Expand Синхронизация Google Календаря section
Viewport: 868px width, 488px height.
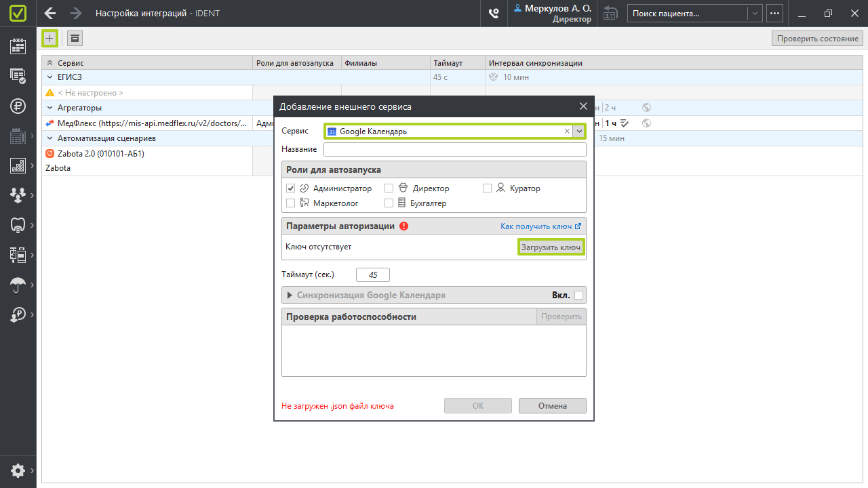(x=290, y=295)
